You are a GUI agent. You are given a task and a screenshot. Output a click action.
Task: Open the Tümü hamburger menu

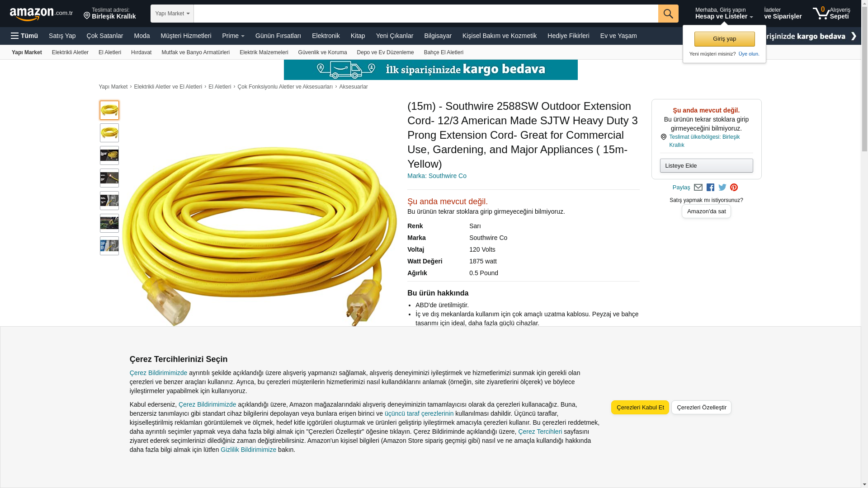[x=24, y=36]
